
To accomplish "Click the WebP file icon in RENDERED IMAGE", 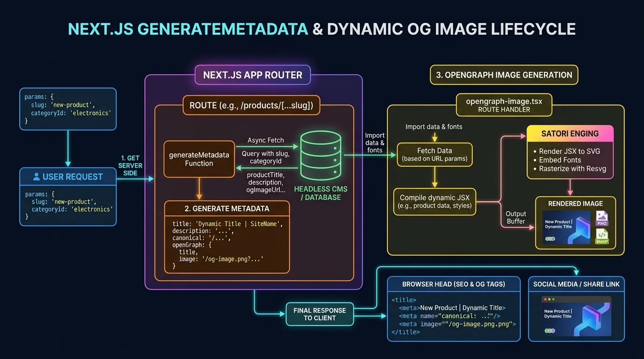I will [x=601, y=237].
